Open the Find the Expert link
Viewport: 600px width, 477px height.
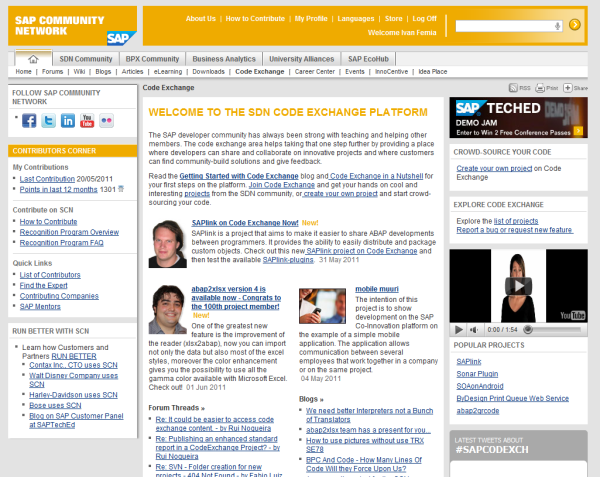[44, 285]
